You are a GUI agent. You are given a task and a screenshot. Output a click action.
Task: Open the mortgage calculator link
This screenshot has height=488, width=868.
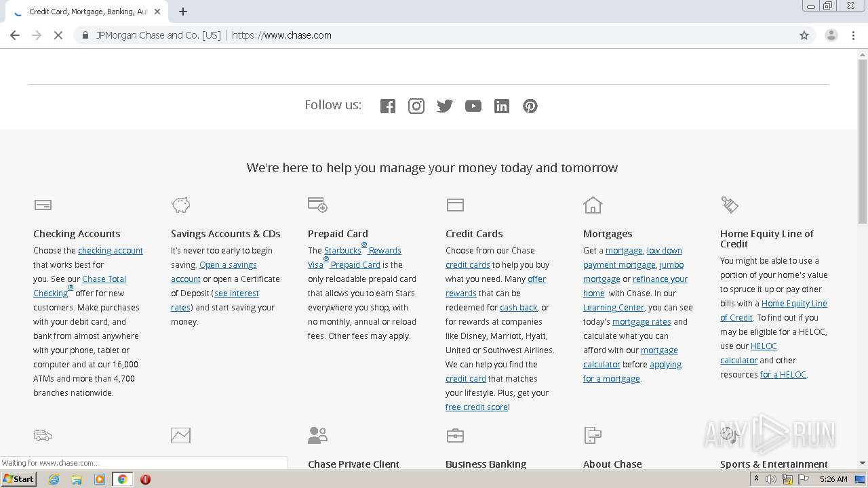pyautogui.click(x=631, y=357)
